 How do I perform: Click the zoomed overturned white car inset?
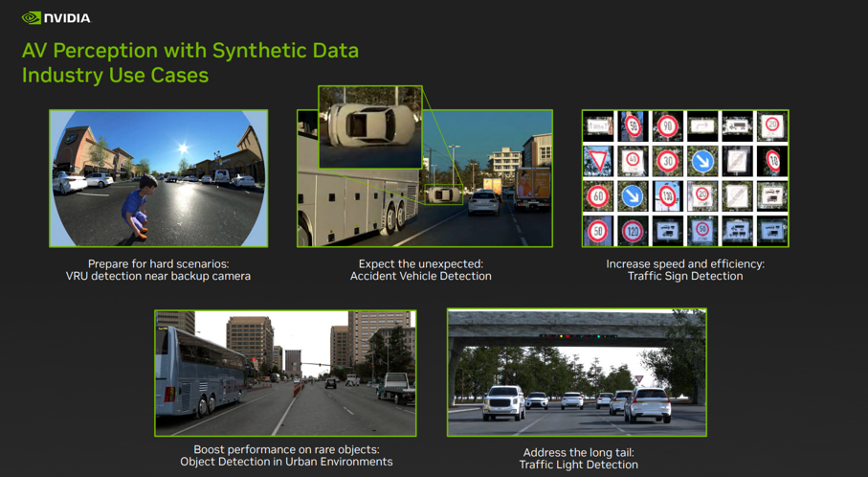tap(370, 126)
